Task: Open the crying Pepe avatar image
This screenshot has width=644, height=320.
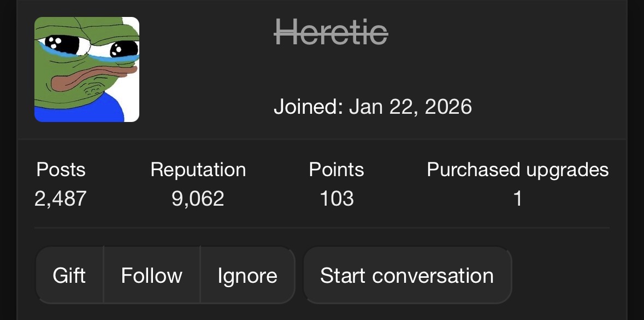Action: (x=87, y=69)
